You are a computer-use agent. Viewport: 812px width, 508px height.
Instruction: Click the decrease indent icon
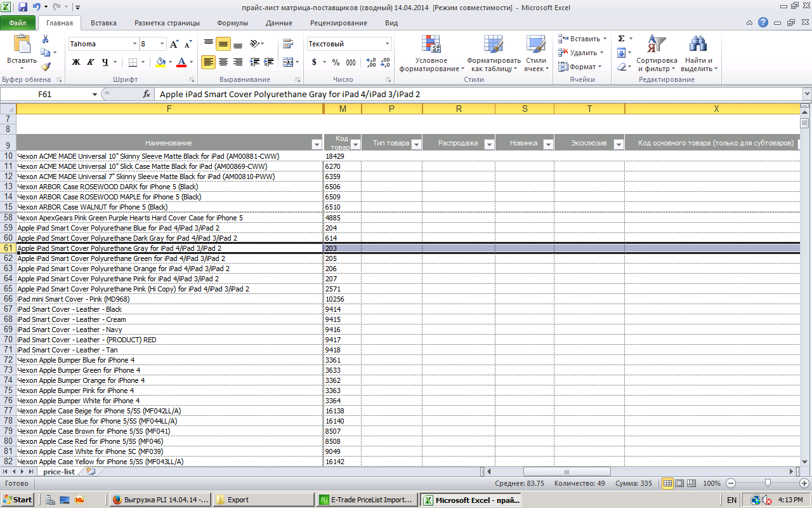tap(255, 62)
